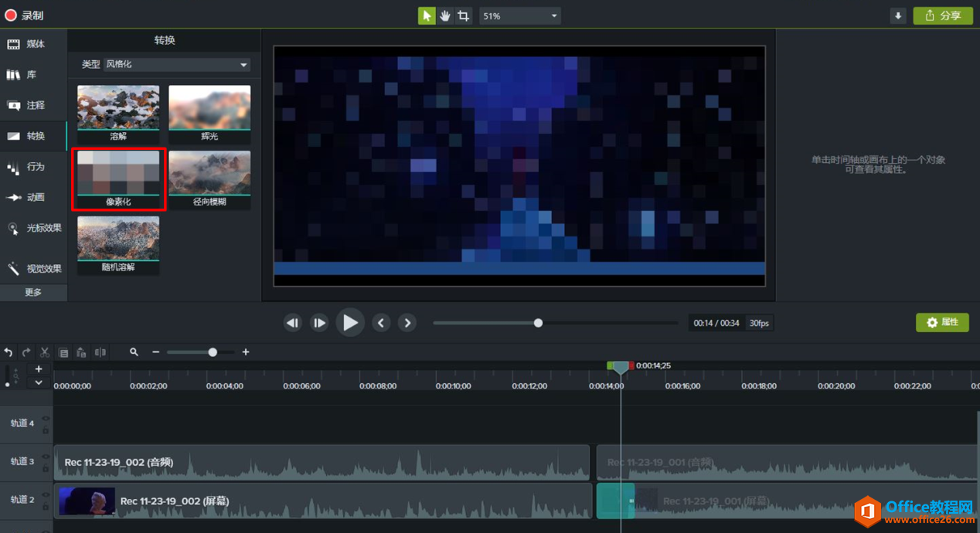Select the Rec 11-23-19_002 (音频) audio clip
The height and width of the screenshot is (533, 980).
(322, 462)
